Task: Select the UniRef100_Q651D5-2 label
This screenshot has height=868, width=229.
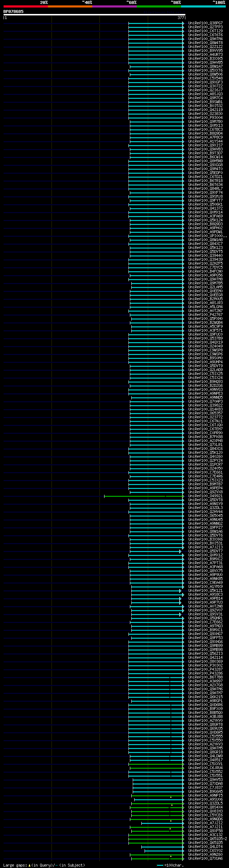Action: click(208, 839)
